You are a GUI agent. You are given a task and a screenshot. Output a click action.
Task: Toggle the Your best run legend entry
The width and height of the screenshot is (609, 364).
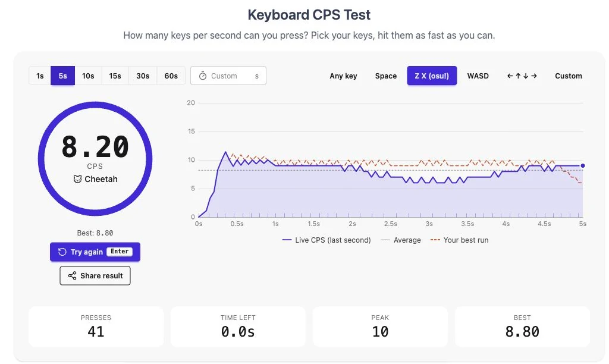[460, 240]
